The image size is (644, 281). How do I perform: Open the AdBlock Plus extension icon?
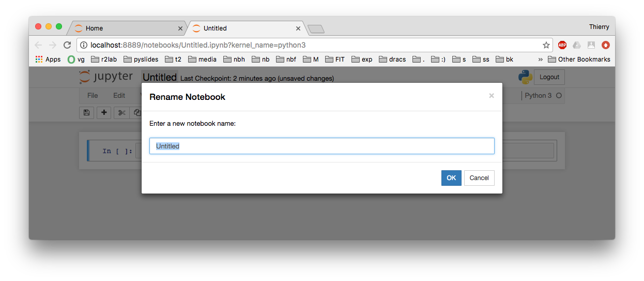[x=562, y=45]
